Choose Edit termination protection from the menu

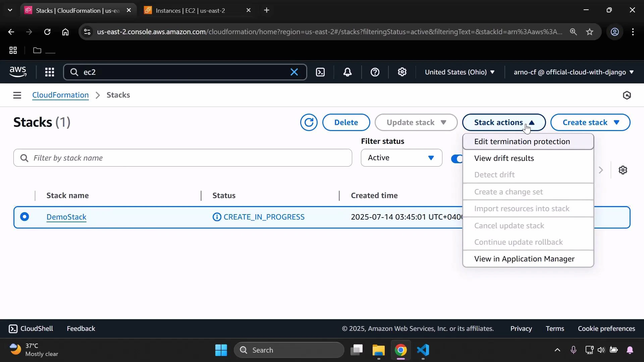click(522, 141)
